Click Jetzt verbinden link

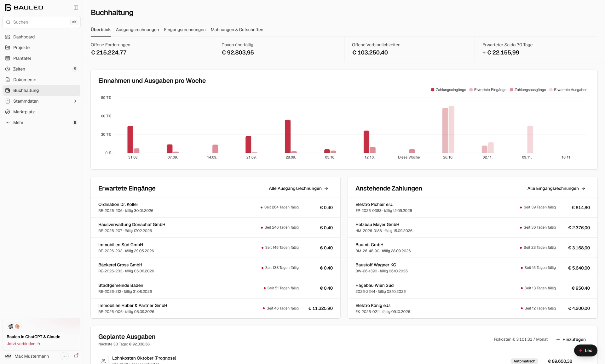(x=24, y=344)
